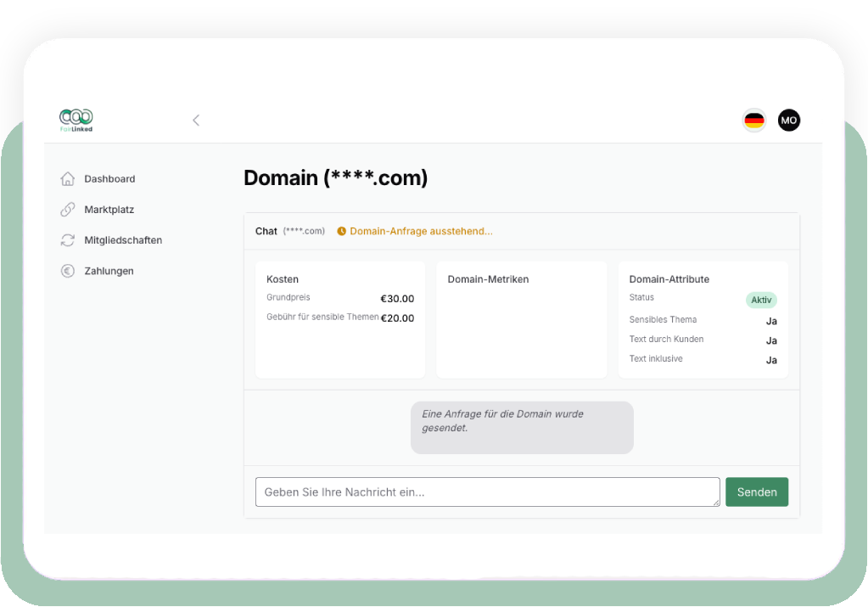Screen dimensions: 868x607
Task: Click the Domain-Metriken card
Action: (521, 319)
